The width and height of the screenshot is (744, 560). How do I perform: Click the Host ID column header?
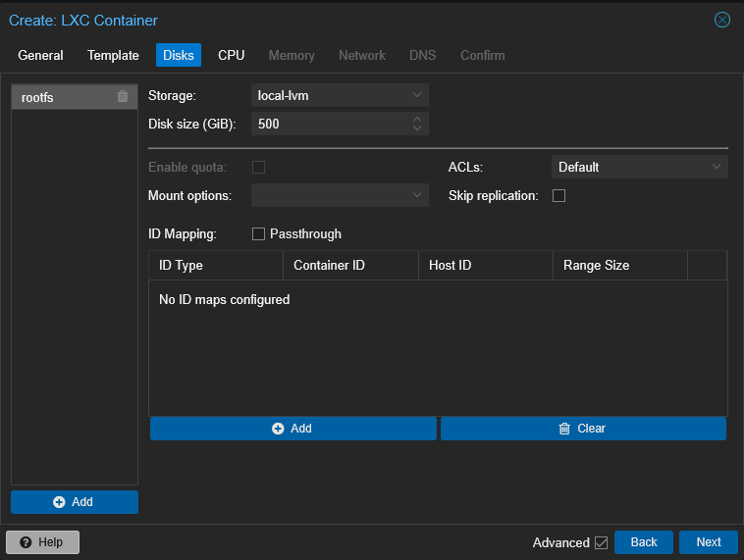click(486, 266)
